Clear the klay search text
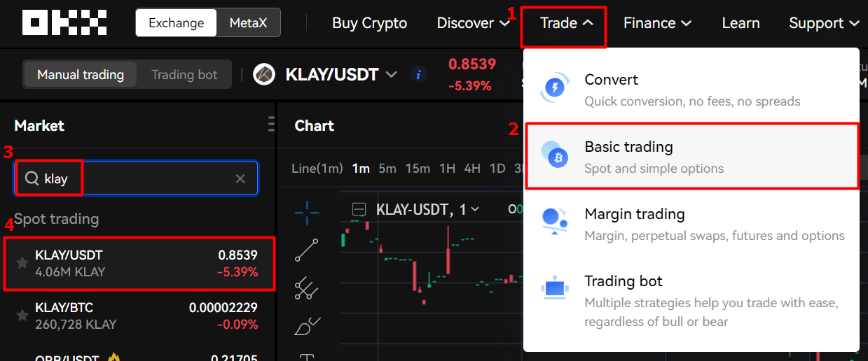The width and height of the screenshot is (868, 361). point(240,179)
